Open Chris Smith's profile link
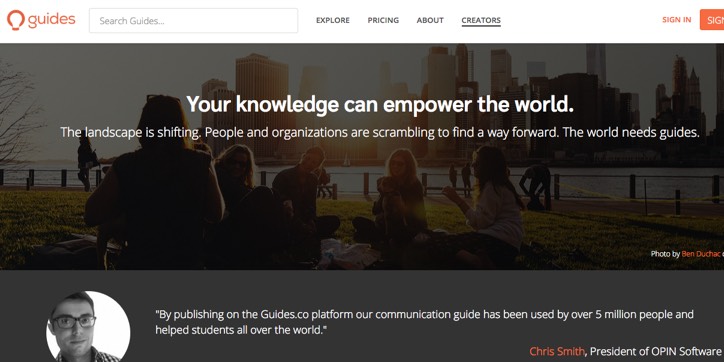This screenshot has height=362, width=724. pyautogui.click(x=557, y=351)
